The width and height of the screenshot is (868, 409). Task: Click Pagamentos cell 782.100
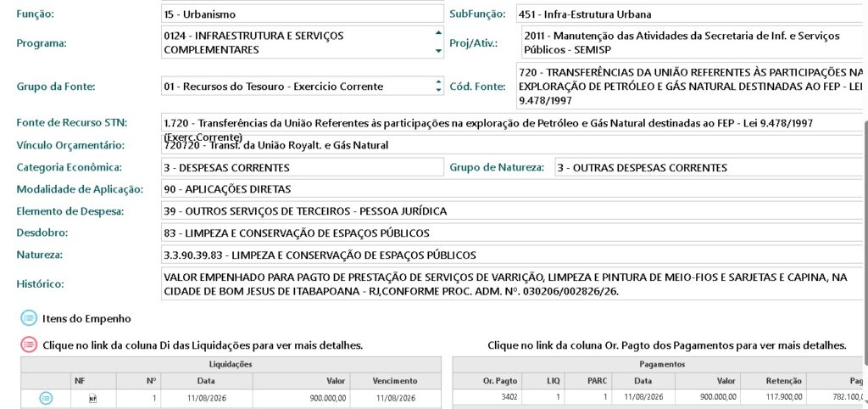835,397
